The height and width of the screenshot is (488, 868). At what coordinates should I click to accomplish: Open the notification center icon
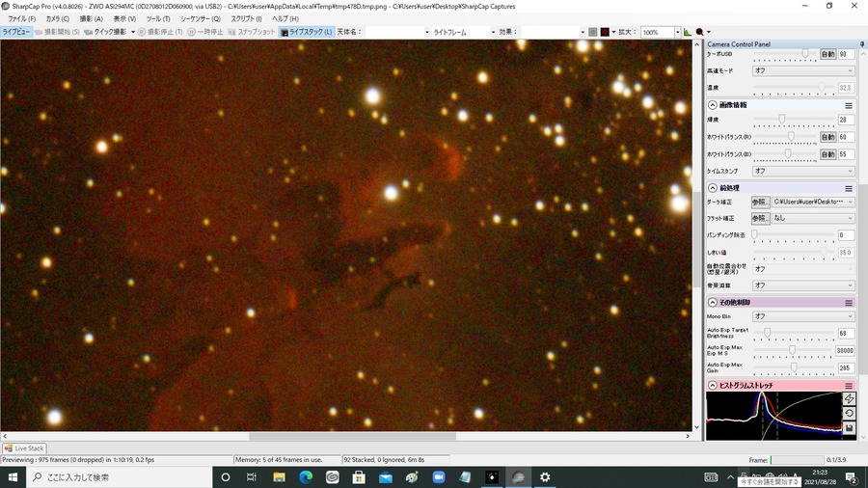(853, 477)
